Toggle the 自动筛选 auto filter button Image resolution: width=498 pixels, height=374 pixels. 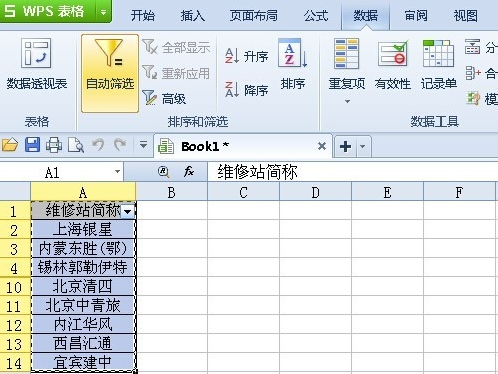pyautogui.click(x=110, y=73)
